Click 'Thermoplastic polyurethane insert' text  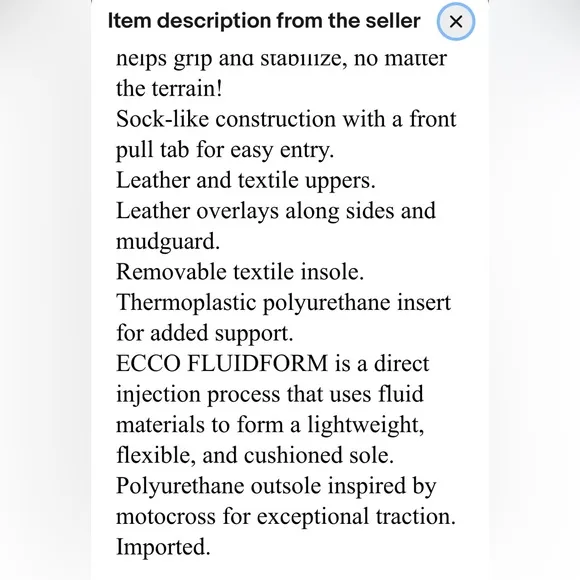tap(284, 303)
